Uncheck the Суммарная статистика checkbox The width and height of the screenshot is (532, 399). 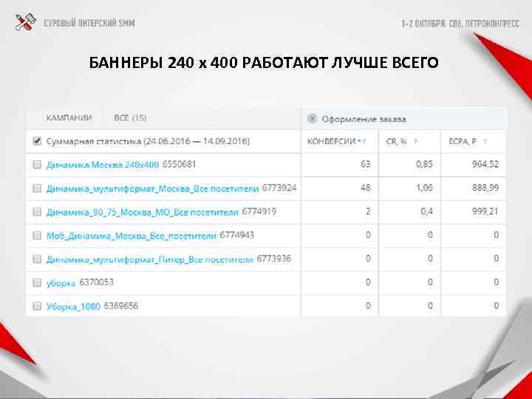[x=37, y=141]
